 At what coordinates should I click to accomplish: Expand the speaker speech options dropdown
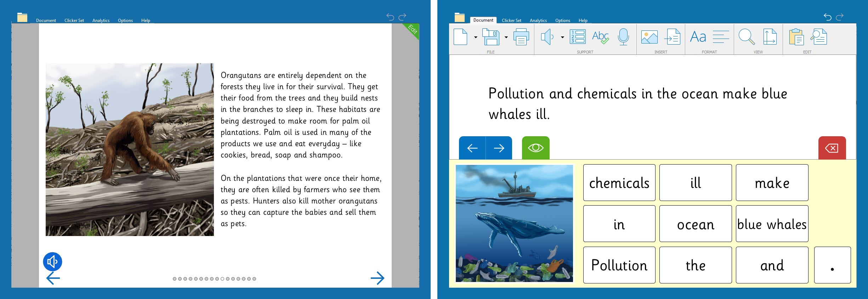[x=562, y=38]
